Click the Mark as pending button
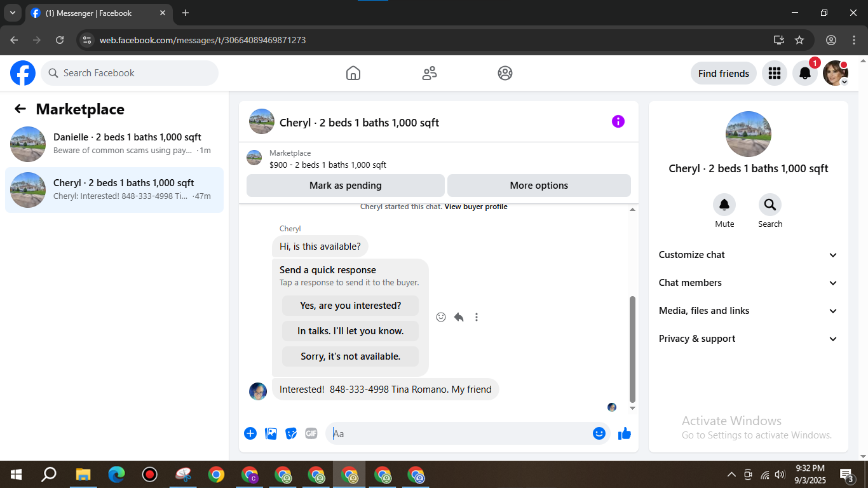The image size is (868, 488). tap(346, 186)
